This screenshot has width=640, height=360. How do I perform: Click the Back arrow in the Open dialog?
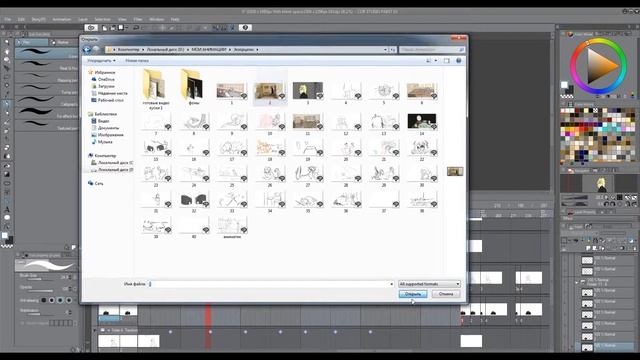[x=87, y=49]
